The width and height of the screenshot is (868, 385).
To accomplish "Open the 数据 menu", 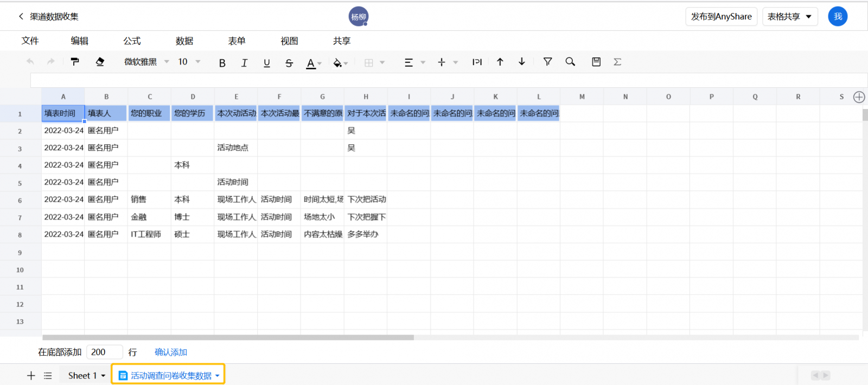I will (x=184, y=41).
